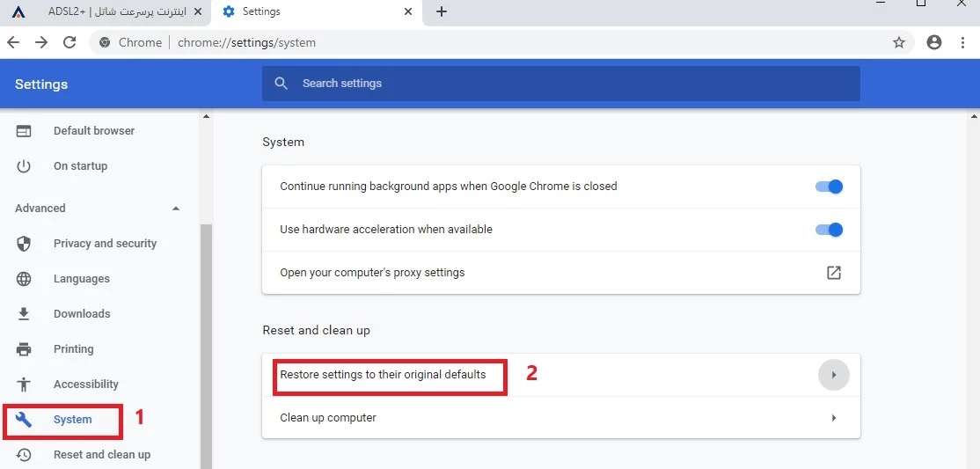This screenshot has height=469, width=980.
Task: Click the external link icon for proxy settings
Action: [x=833, y=273]
